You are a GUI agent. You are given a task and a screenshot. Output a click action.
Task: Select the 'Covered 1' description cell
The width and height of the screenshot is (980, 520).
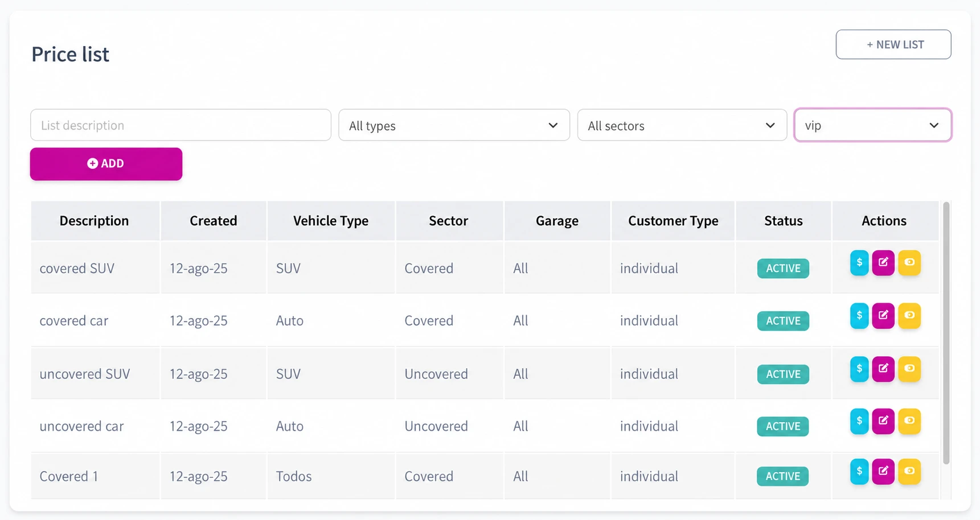tap(95, 476)
